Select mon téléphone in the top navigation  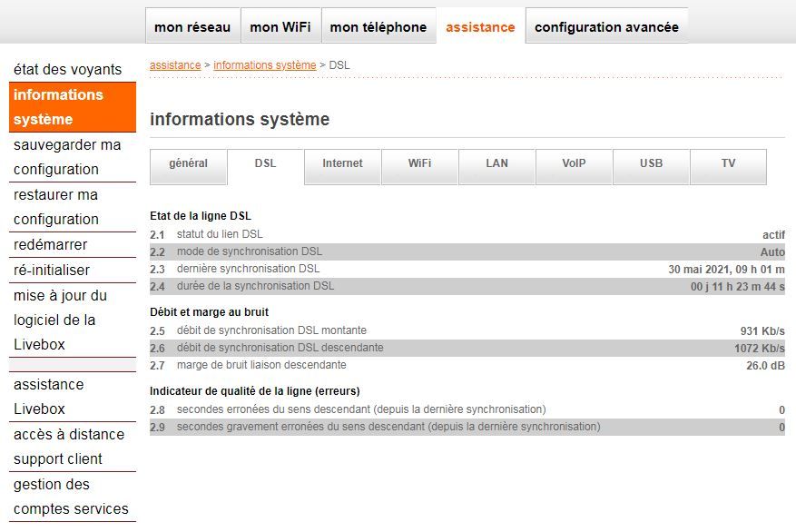coord(378,26)
